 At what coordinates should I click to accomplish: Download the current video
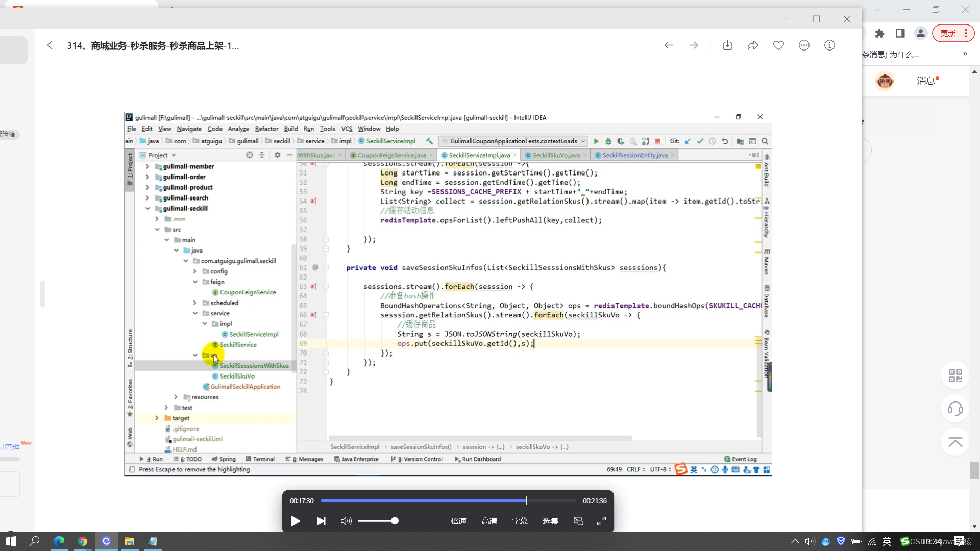pos(727,45)
